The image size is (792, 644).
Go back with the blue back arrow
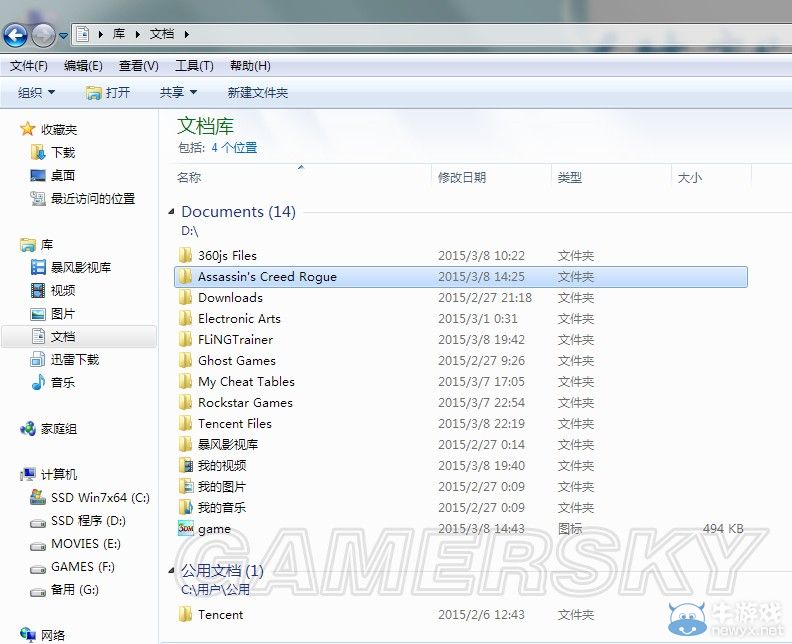(15, 35)
